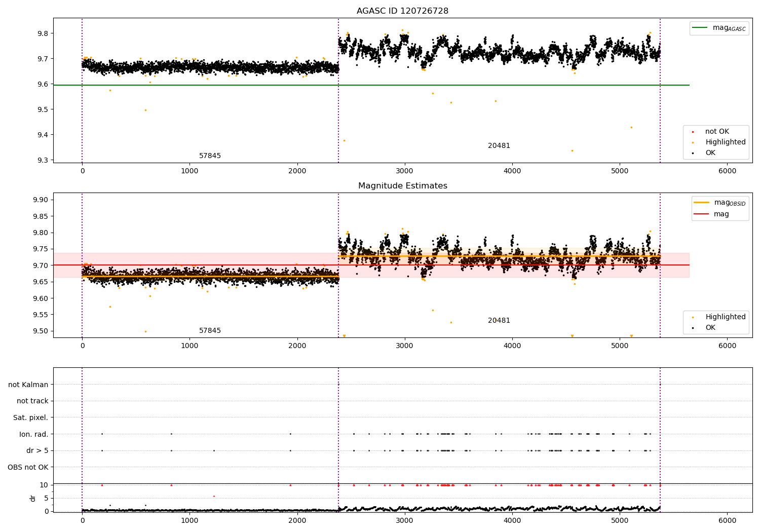Viewport: 760px width, 532px height.
Task: Click the '5' y-axis tick in bottom dr plot
Action: click(46, 498)
